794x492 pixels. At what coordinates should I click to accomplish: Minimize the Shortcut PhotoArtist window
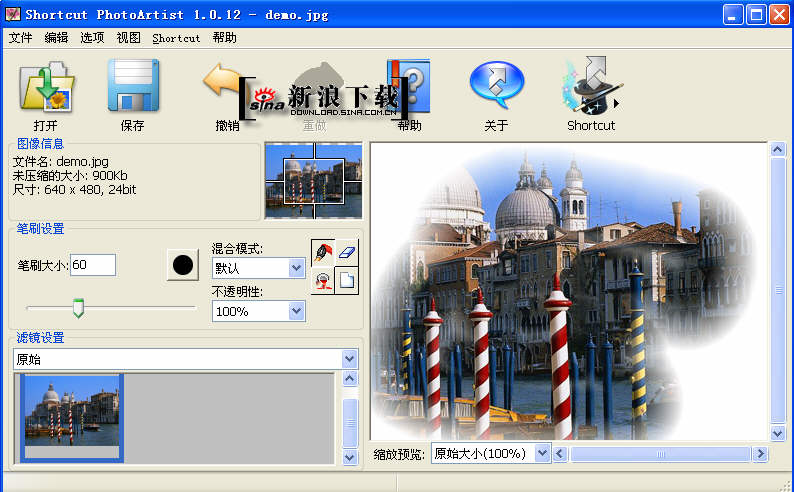tap(733, 15)
